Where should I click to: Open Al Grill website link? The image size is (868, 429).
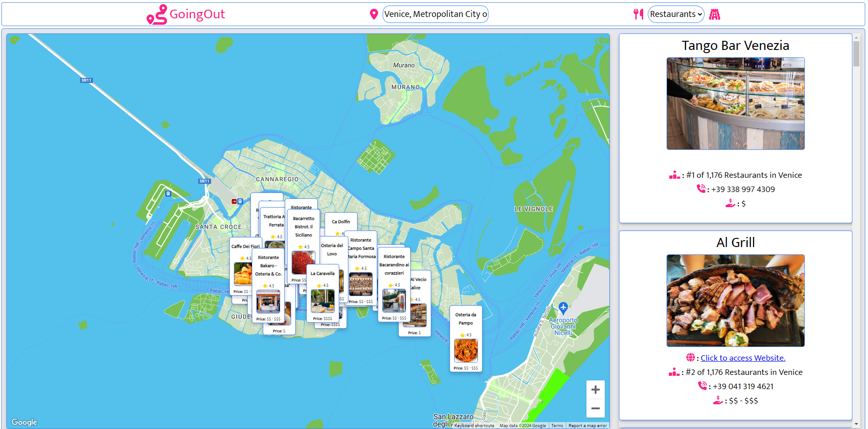[x=743, y=358]
